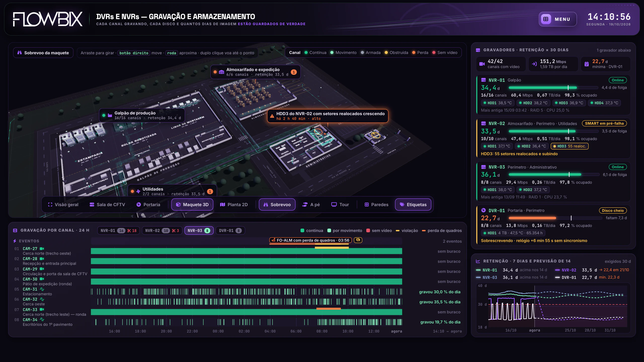The height and width of the screenshot is (362, 644).
Task: Select the NVR-03 recorder tab
Action: point(199,231)
